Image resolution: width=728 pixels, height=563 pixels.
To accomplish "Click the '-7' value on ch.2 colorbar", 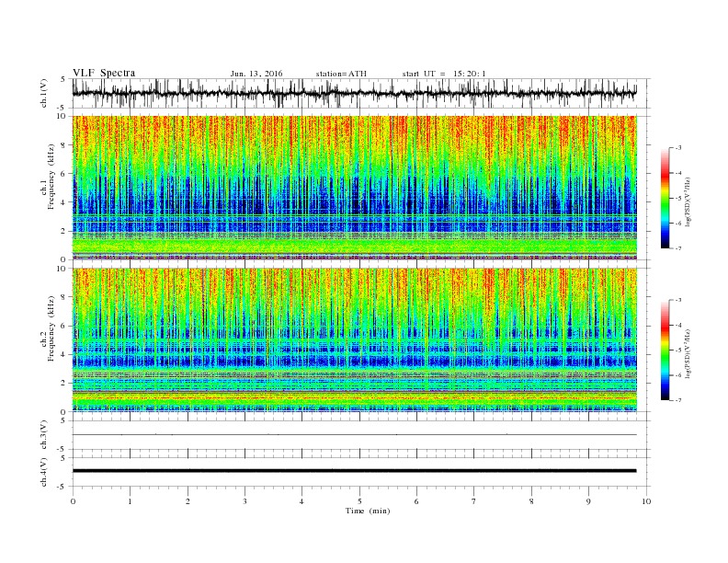I will (x=678, y=400).
